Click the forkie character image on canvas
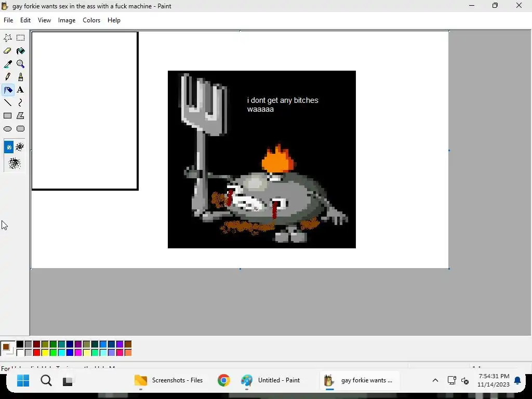The image size is (532, 399). click(262, 159)
